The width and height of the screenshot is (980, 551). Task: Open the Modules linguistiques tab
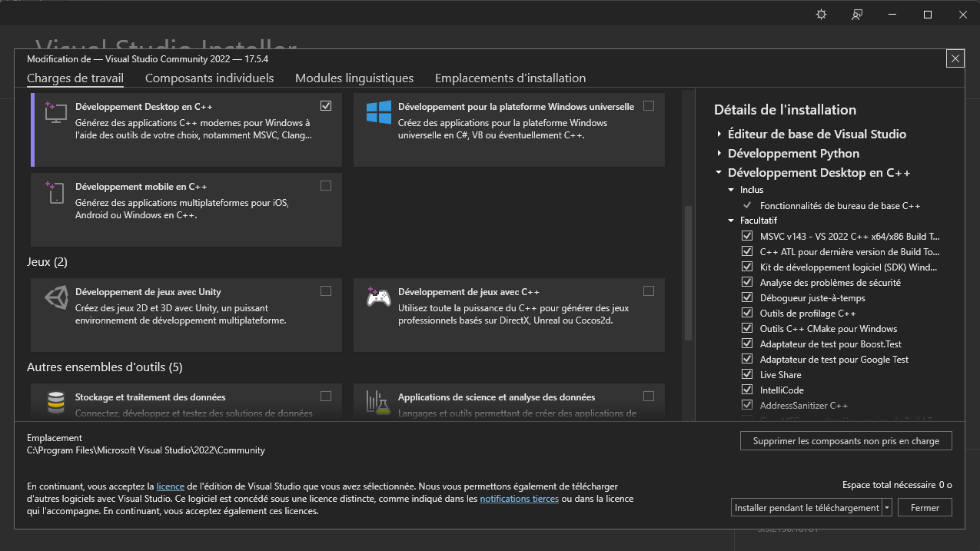pos(354,78)
